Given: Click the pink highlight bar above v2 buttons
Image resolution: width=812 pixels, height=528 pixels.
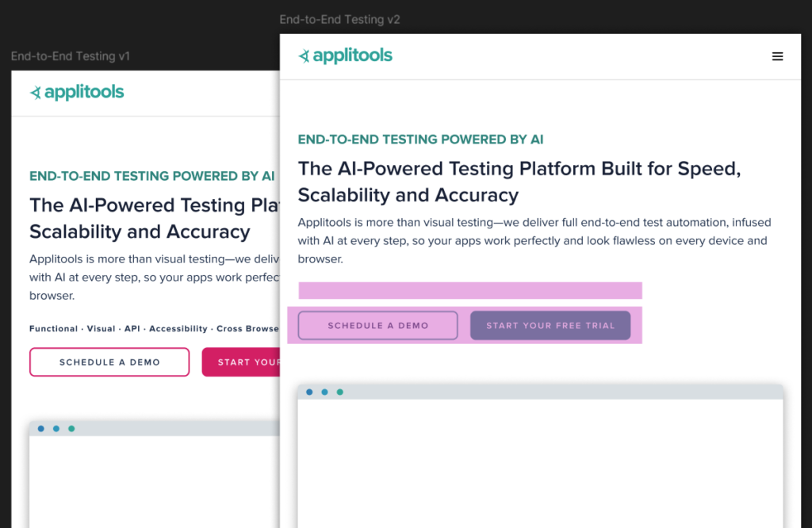Looking at the screenshot, I should click(x=469, y=290).
